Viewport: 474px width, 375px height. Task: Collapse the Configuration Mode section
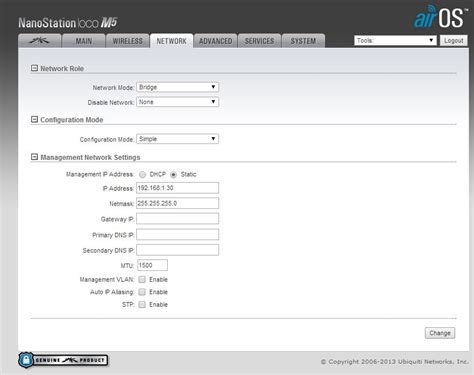[x=34, y=119]
